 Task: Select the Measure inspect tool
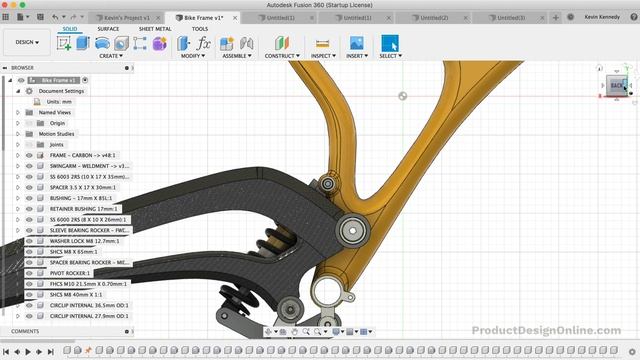(x=322, y=43)
